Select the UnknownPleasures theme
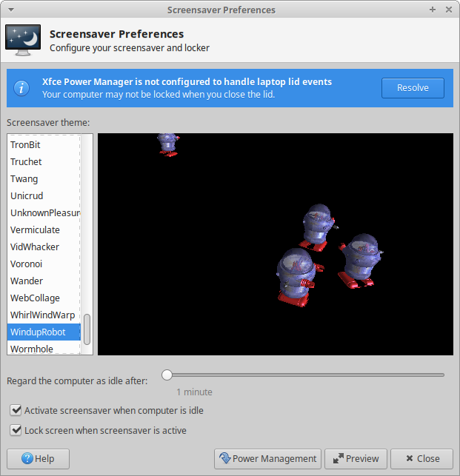This screenshot has width=460, height=476. 44,212
